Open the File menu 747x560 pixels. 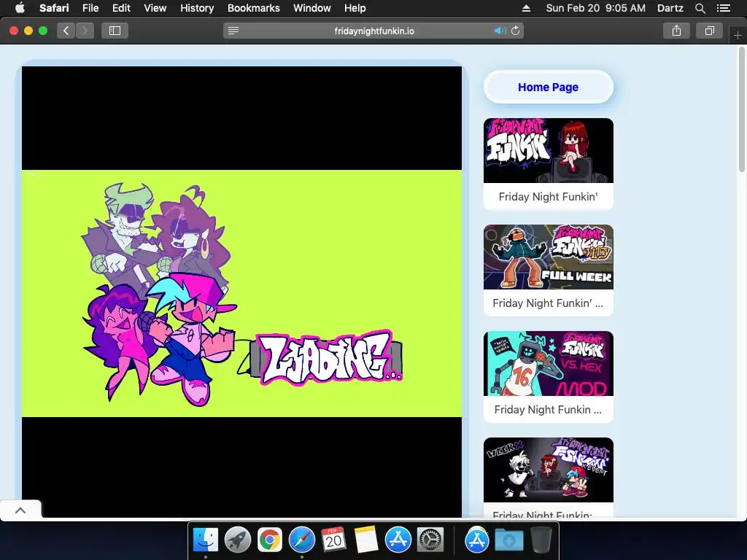[90, 7]
